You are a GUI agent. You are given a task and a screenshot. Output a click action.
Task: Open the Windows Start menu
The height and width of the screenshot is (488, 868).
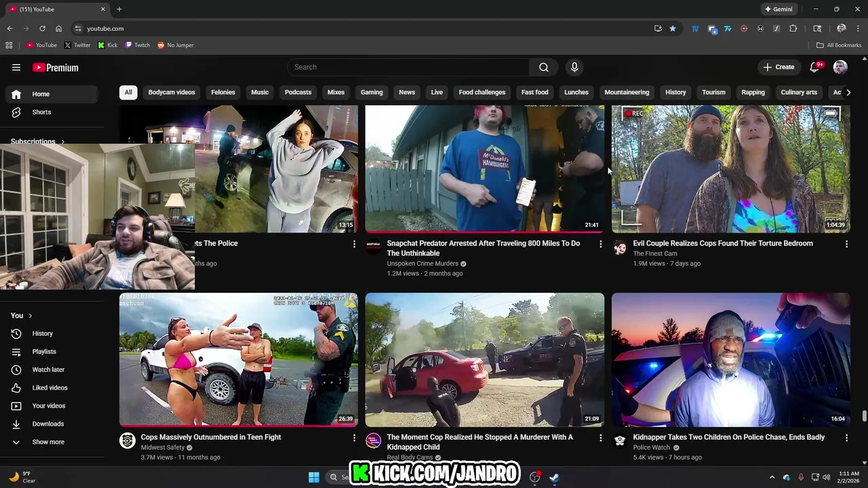pos(314,477)
